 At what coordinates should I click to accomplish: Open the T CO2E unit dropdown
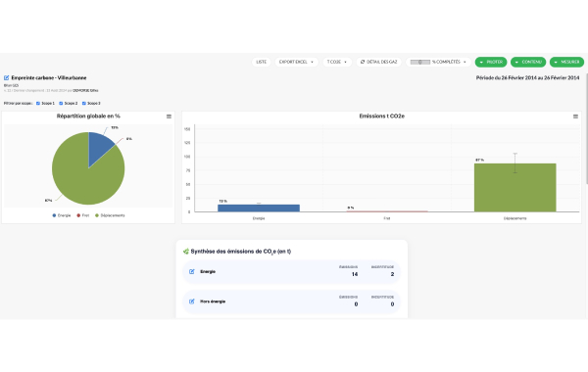pos(337,62)
